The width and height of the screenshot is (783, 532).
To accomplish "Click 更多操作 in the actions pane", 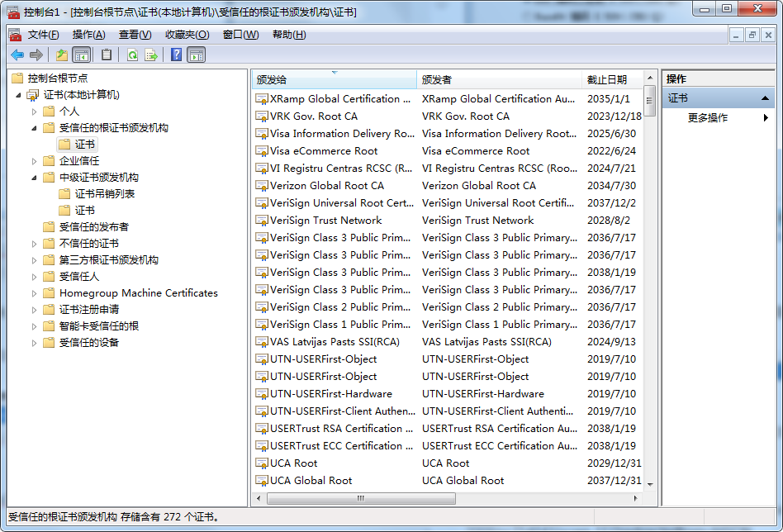I will coord(708,118).
